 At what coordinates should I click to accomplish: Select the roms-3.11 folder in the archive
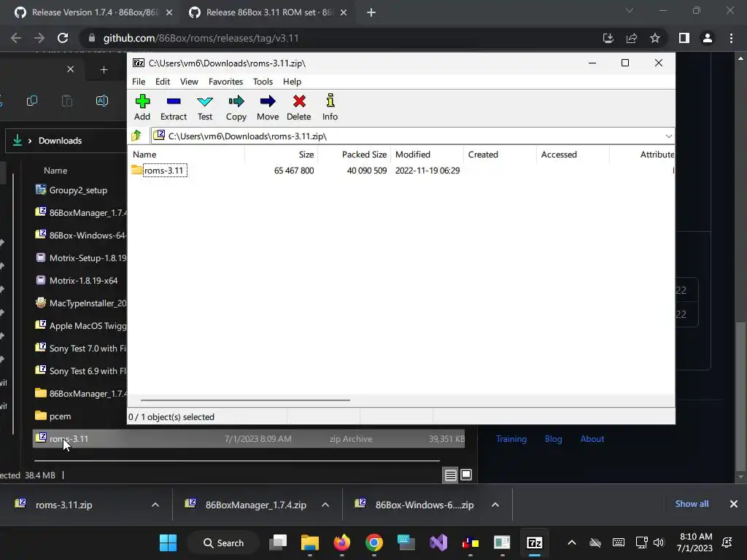click(x=163, y=171)
